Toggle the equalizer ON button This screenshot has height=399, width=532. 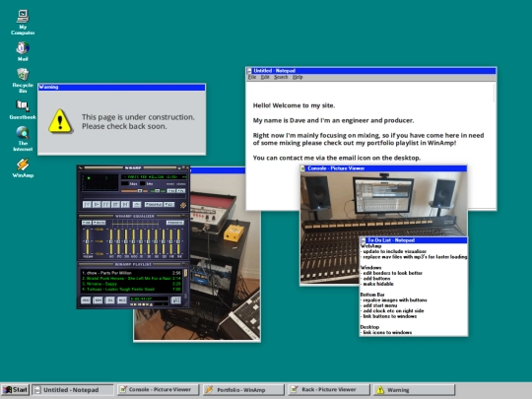pyautogui.click(x=87, y=223)
